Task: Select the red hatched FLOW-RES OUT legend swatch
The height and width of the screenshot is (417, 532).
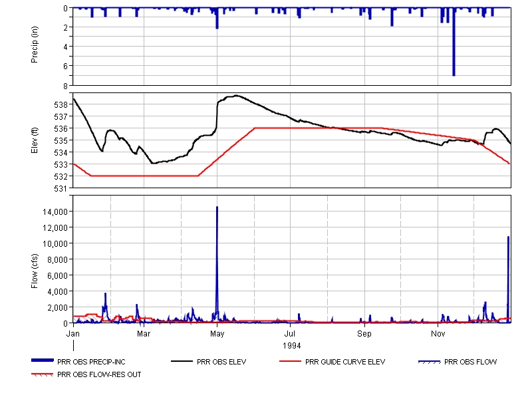Action: click(43, 374)
